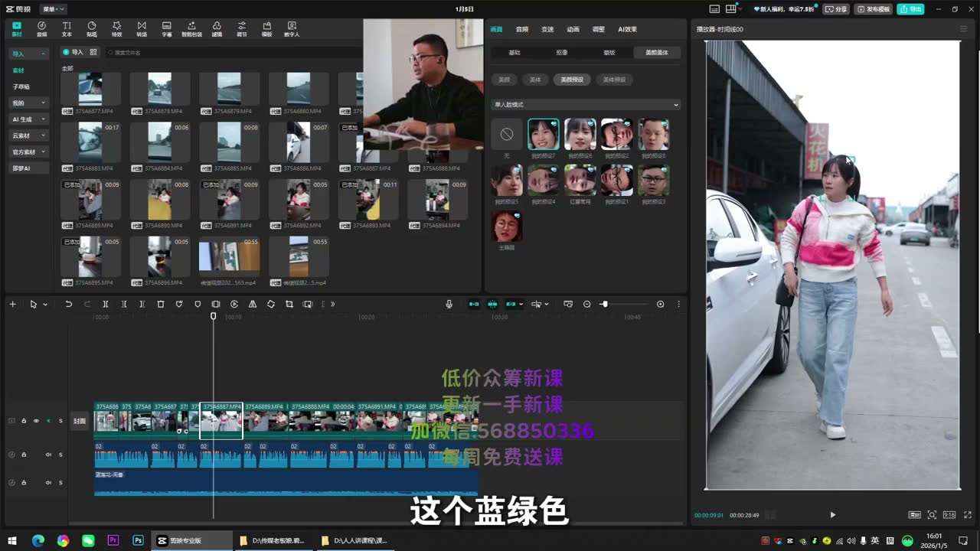The image size is (980, 551).
Task: Click the freeze frame icon in timeline toolbar
Action: [x=216, y=304]
